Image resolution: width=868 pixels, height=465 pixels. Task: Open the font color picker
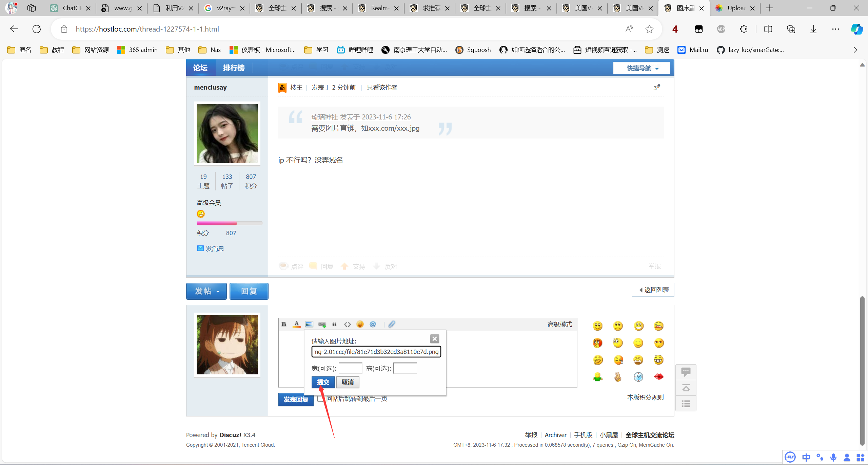[297, 324]
